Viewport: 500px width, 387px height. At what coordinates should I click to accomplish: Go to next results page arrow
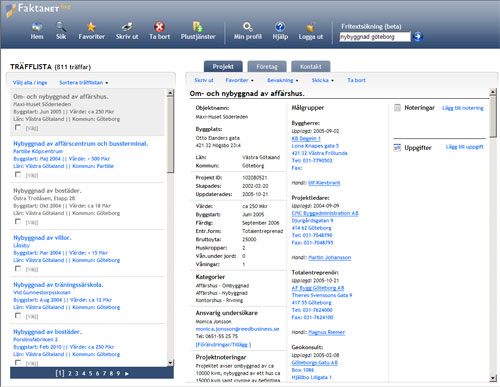coord(127,374)
